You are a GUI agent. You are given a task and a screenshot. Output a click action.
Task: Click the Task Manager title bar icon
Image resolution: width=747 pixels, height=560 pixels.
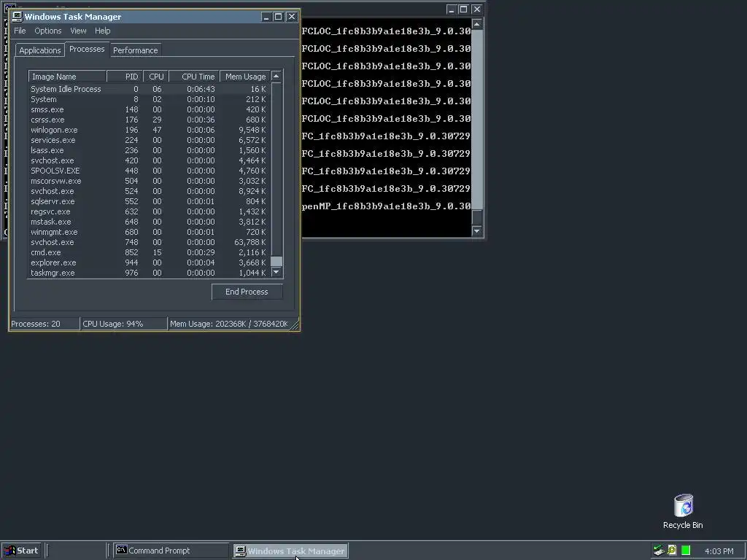tap(18, 17)
